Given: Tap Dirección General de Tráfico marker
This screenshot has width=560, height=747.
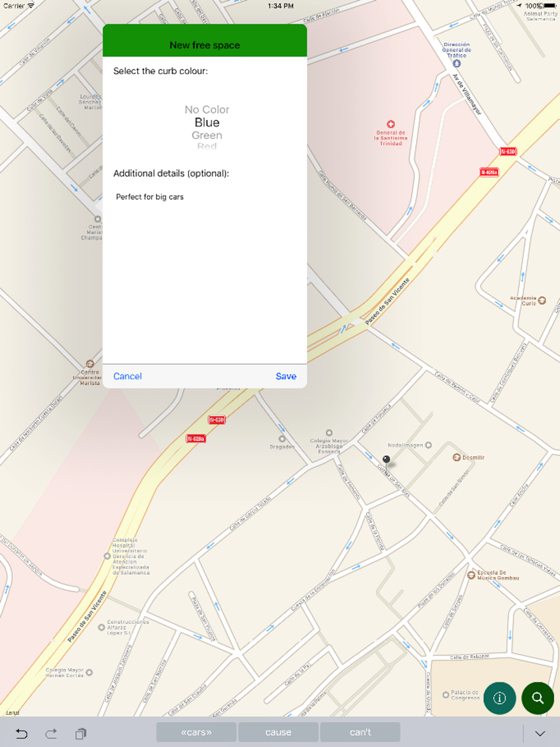Looking at the screenshot, I should pos(456,63).
